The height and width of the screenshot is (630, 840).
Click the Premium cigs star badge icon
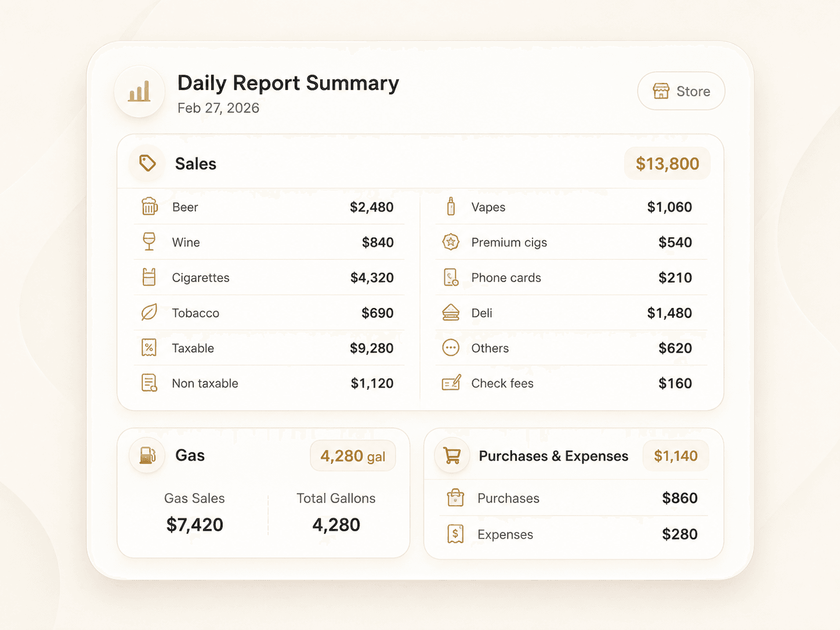pyautogui.click(x=451, y=242)
